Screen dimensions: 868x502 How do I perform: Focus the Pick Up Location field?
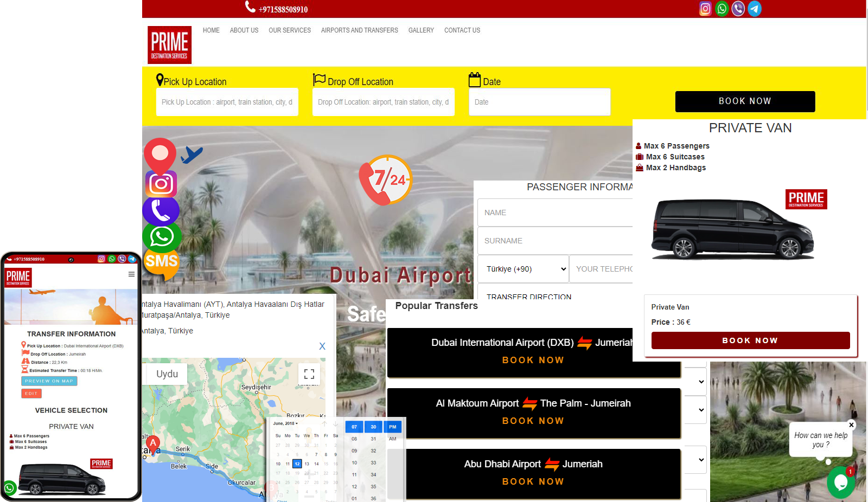(227, 102)
